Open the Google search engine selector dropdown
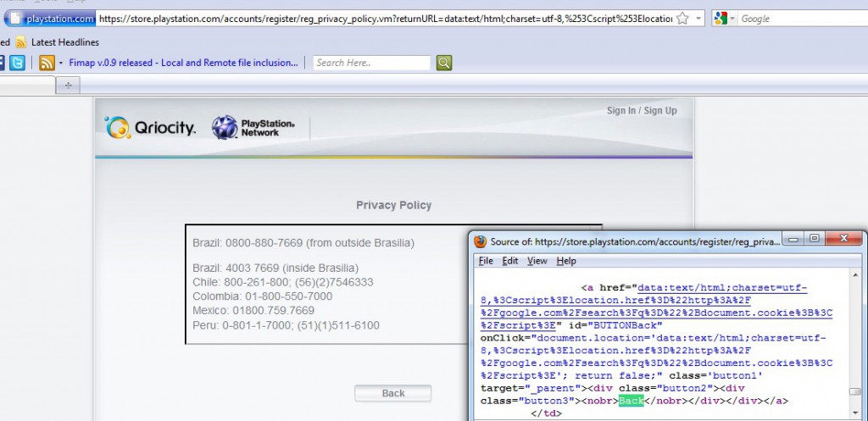Image resolution: width=868 pixels, height=421 pixels. point(726,19)
